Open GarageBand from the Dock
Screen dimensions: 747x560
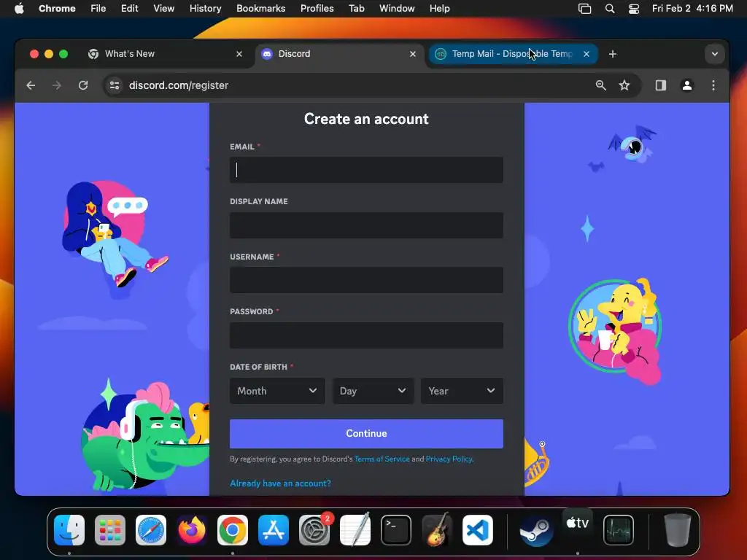[x=437, y=530]
